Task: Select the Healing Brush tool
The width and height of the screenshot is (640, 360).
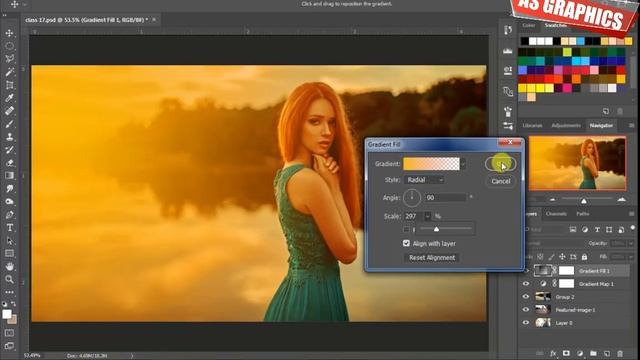Action: [9, 111]
